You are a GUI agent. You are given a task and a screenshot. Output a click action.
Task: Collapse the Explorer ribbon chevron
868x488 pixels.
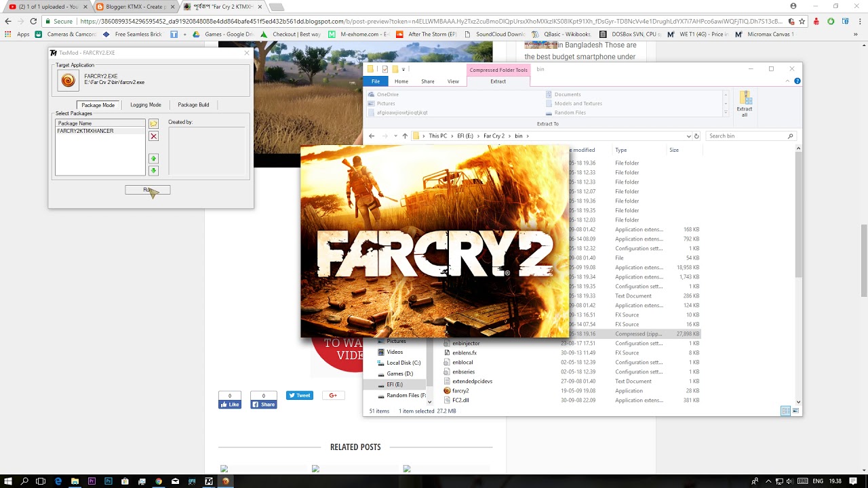tap(788, 81)
